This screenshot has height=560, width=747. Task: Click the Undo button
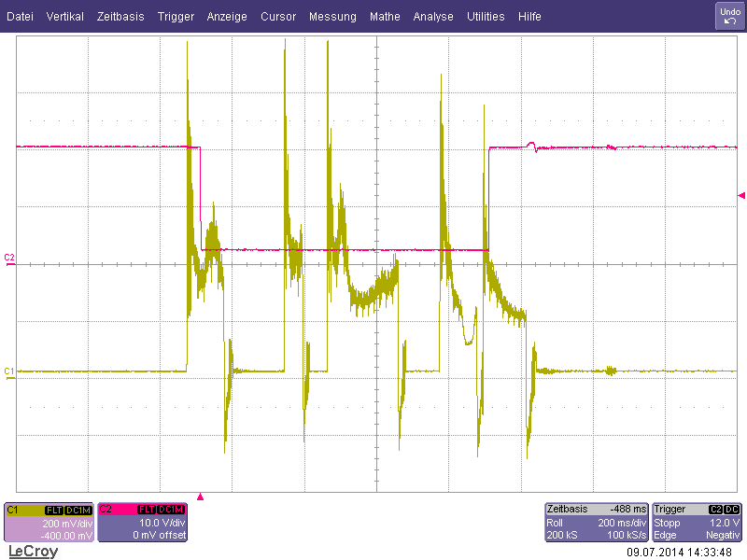pos(730,16)
